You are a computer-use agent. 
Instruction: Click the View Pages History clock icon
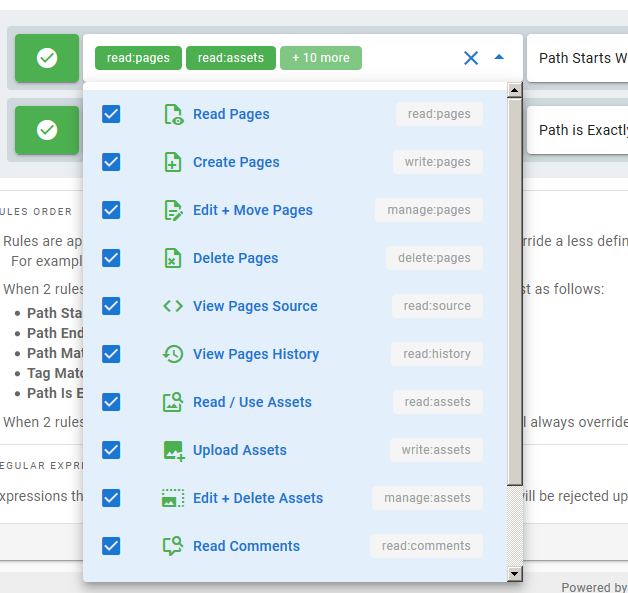tap(173, 354)
